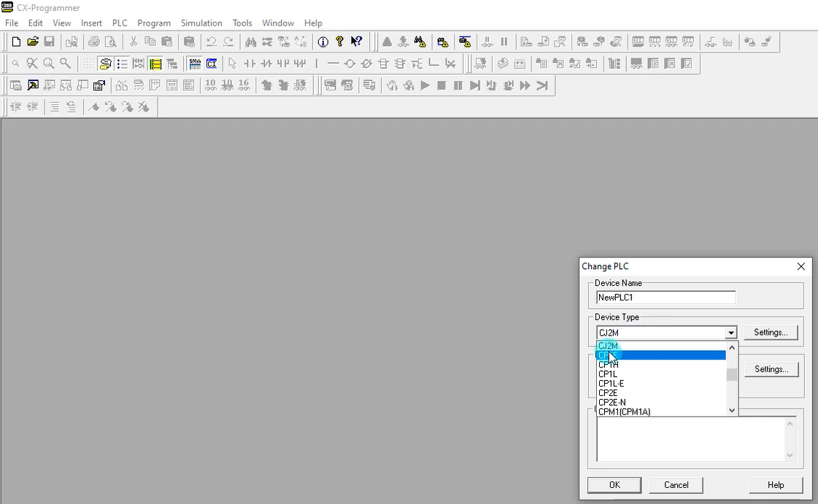Open the Edit menu
This screenshot has height=504, width=818.
pos(36,23)
